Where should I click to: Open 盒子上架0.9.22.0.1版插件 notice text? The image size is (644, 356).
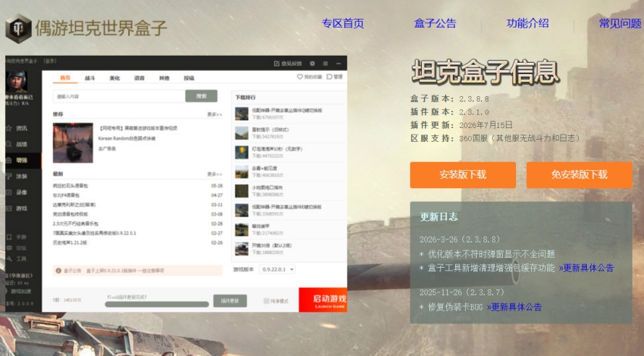coord(125,271)
